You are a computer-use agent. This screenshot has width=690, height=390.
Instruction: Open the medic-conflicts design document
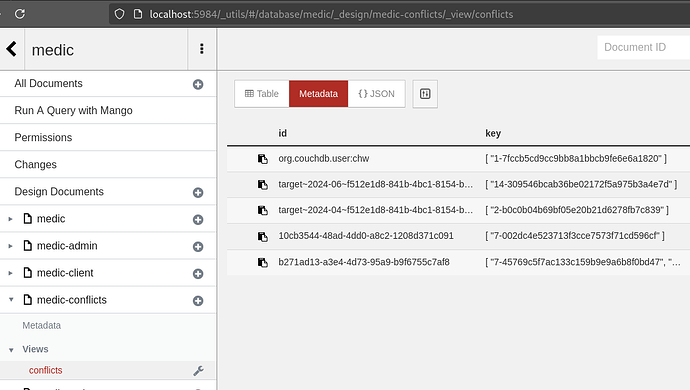pyautogui.click(x=72, y=300)
